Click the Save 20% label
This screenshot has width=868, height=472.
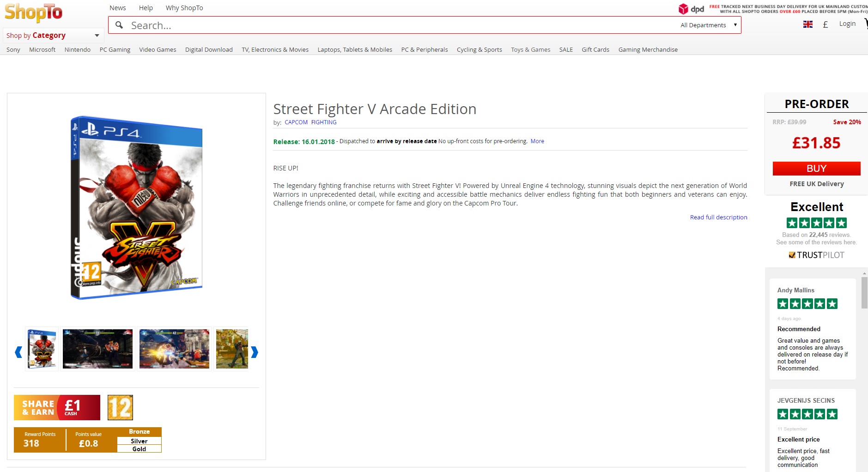847,122
